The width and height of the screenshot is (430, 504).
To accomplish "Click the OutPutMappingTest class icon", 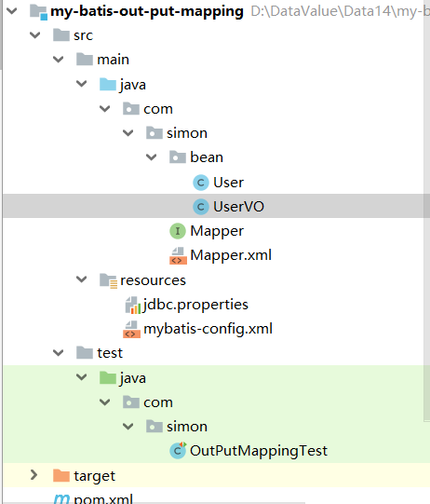I will point(178,450).
